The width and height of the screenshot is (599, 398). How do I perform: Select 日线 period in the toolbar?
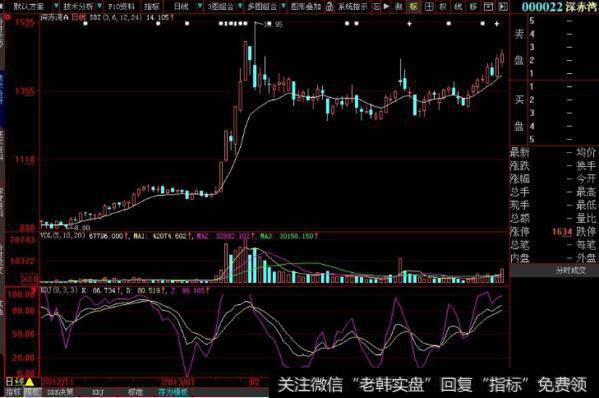[x=181, y=6]
